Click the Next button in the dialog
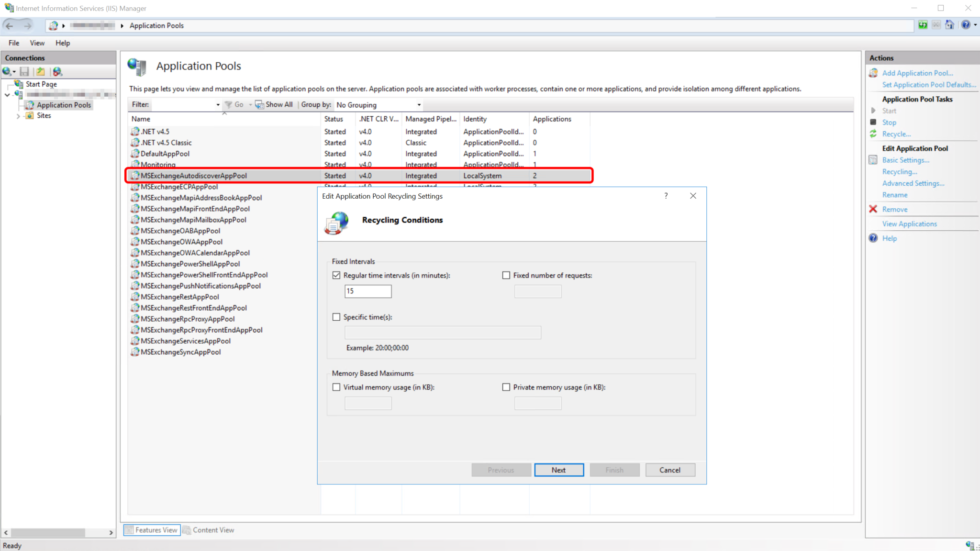Screen dimensions: 980x551 [x=558, y=470]
